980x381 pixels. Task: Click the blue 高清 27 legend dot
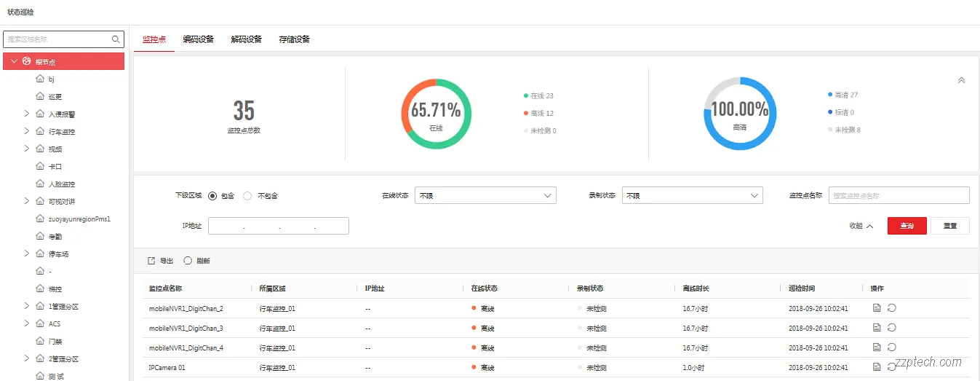[830, 95]
